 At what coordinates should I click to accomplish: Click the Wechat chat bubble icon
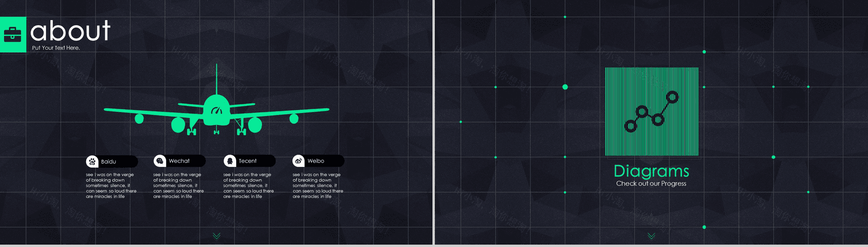[x=159, y=161]
